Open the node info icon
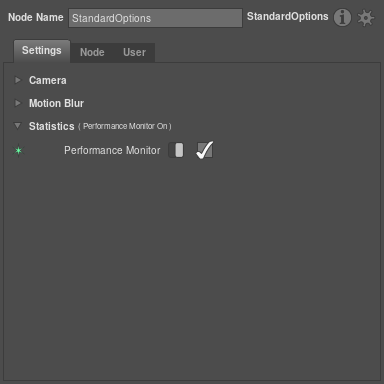This screenshot has width=384, height=384. [x=342, y=17]
